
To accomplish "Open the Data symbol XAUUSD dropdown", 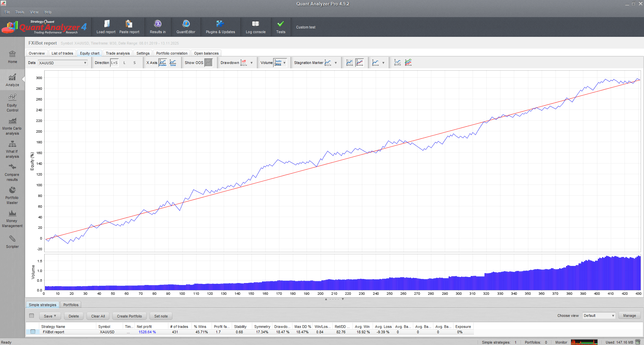I will pos(63,63).
